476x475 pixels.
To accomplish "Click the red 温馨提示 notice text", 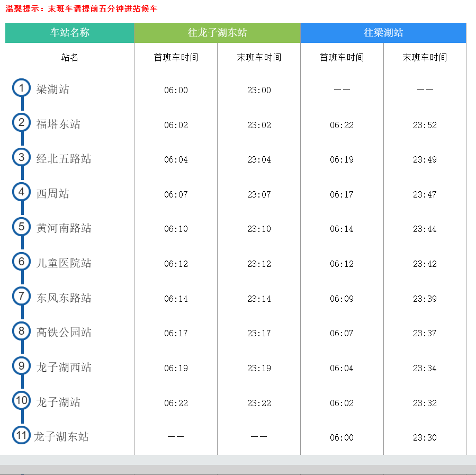I will [x=82, y=8].
